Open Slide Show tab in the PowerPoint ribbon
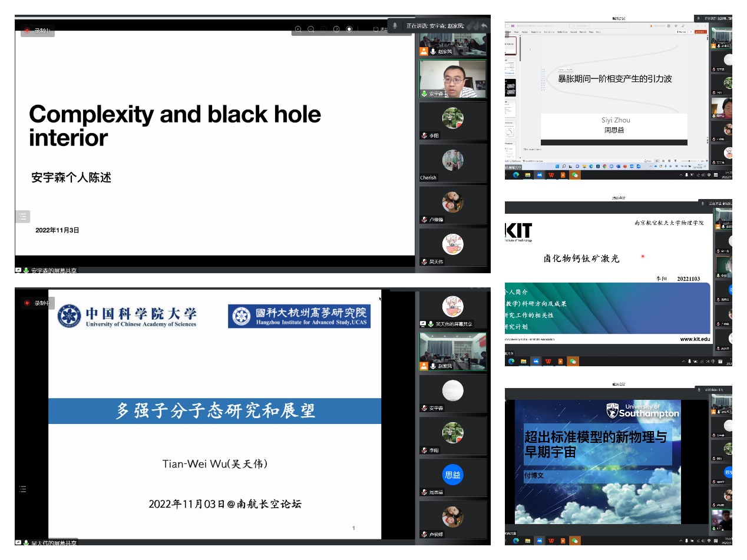 coord(561,32)
